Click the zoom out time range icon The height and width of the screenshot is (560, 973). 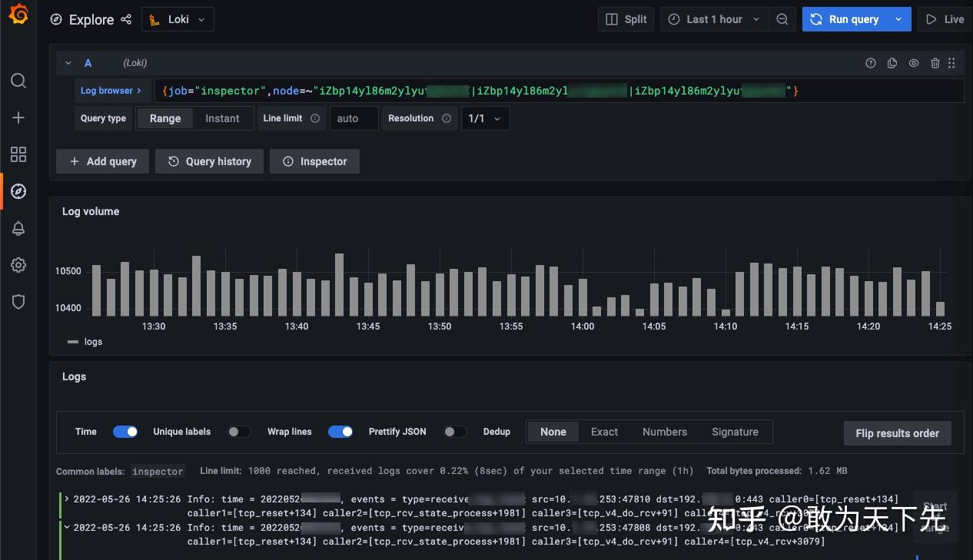tap(782, 19)
